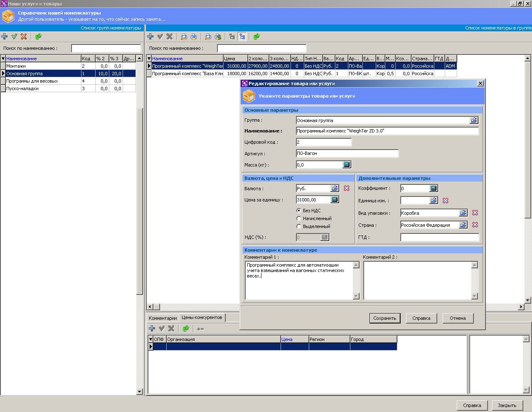Add competitor price with plus icon

(x=152, y=329)
